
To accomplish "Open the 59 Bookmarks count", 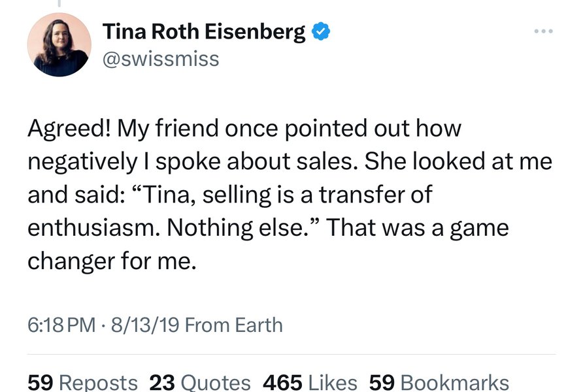I will [439, 383].
